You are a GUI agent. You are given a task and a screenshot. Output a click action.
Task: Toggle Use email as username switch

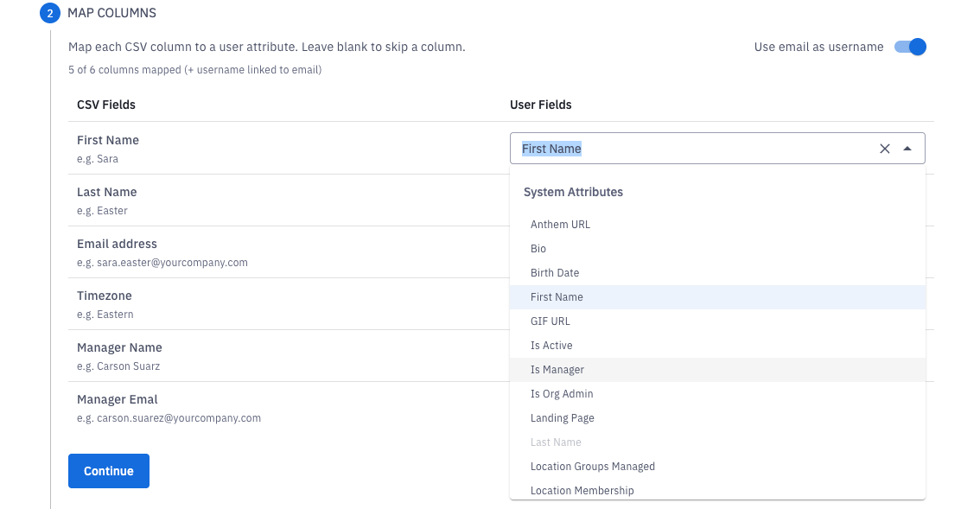(910, 47)
